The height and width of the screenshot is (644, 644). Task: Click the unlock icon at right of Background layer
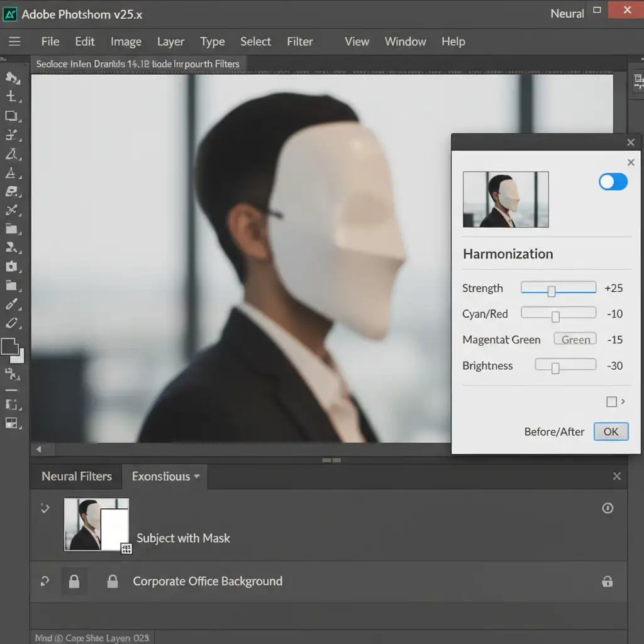[x=608, y=582]
